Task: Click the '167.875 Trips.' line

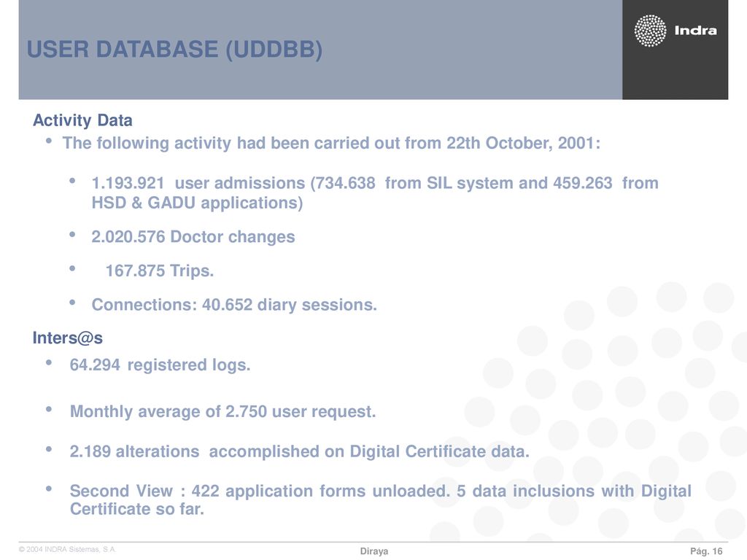Action: pos(160,271)
